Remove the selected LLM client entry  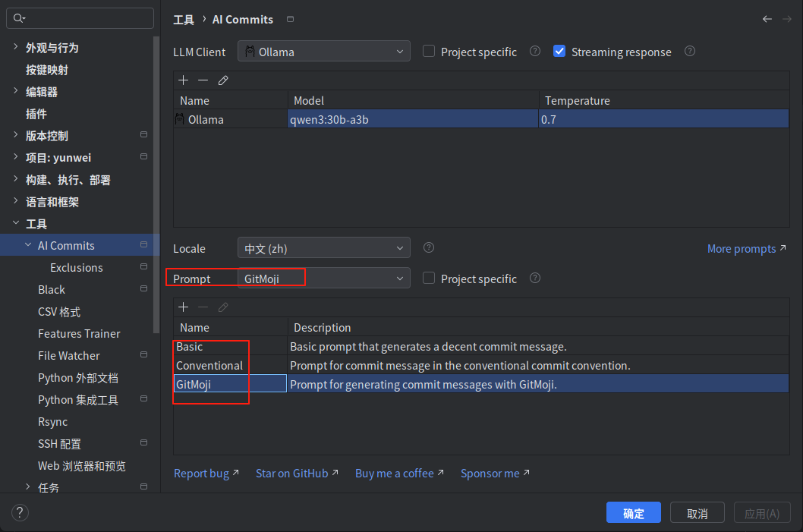[x=203, y=80]
